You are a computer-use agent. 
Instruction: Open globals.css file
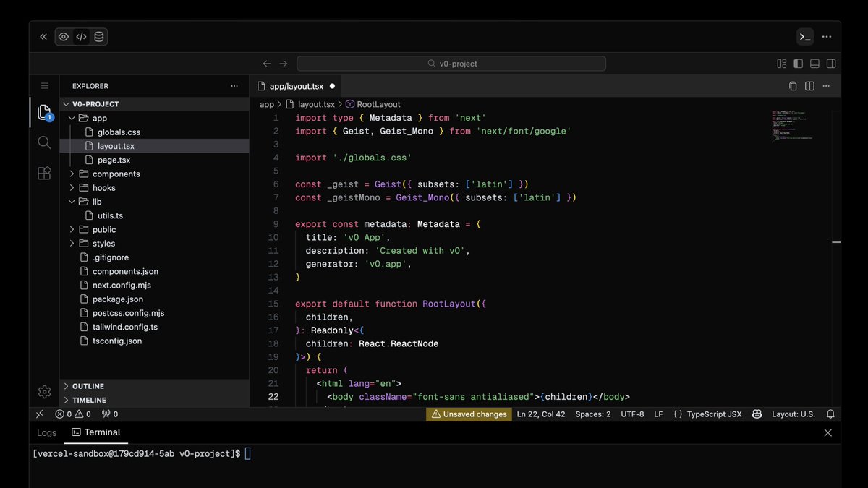[x=155, y=132]
